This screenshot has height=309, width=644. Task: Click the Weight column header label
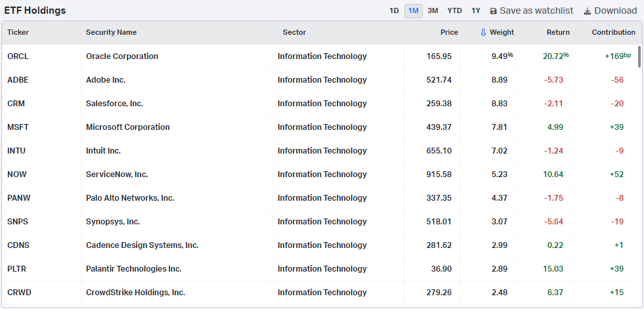pos(502,32)
